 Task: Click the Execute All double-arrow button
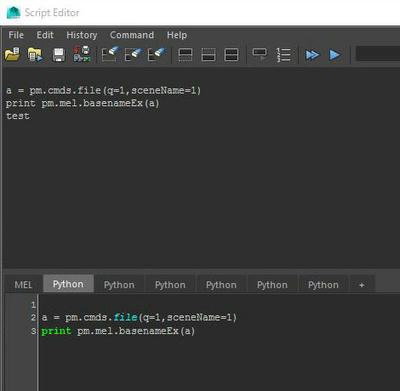(312, 55)
